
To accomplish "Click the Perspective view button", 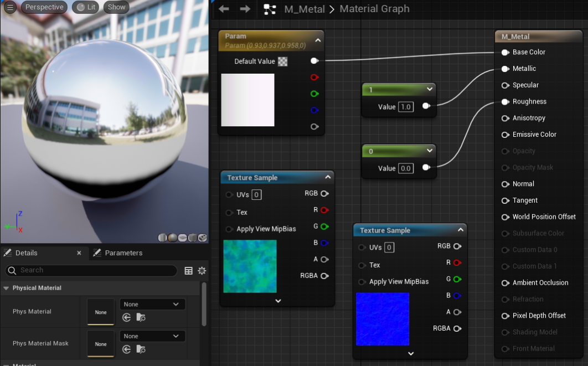I will point(44,7).
